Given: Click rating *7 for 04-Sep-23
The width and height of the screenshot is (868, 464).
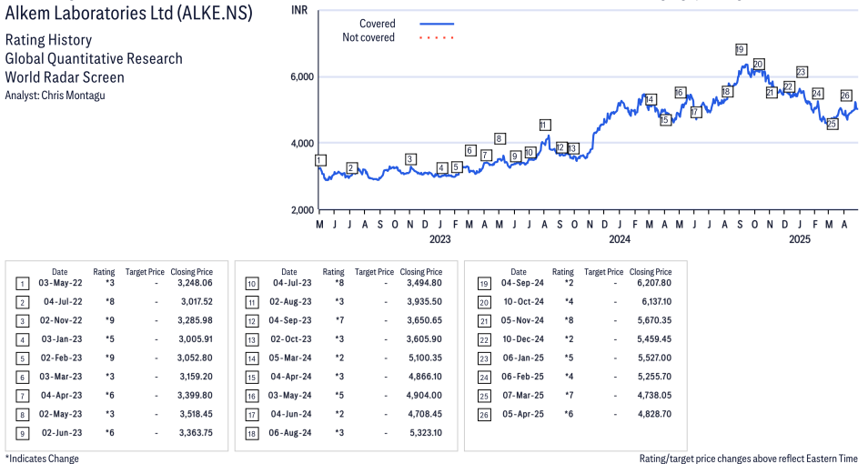Looking at the screenshot, I should pyautogui.click(x=339, y=320).
